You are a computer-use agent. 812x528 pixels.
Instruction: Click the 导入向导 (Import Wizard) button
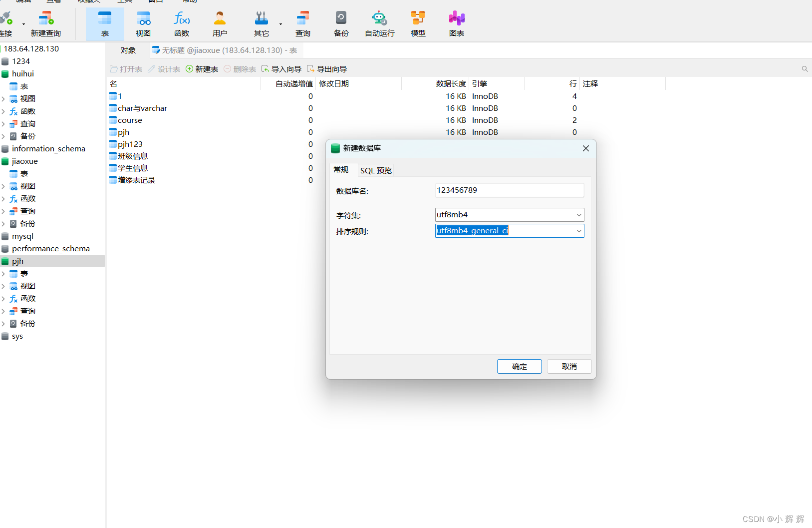coord(281,69)
